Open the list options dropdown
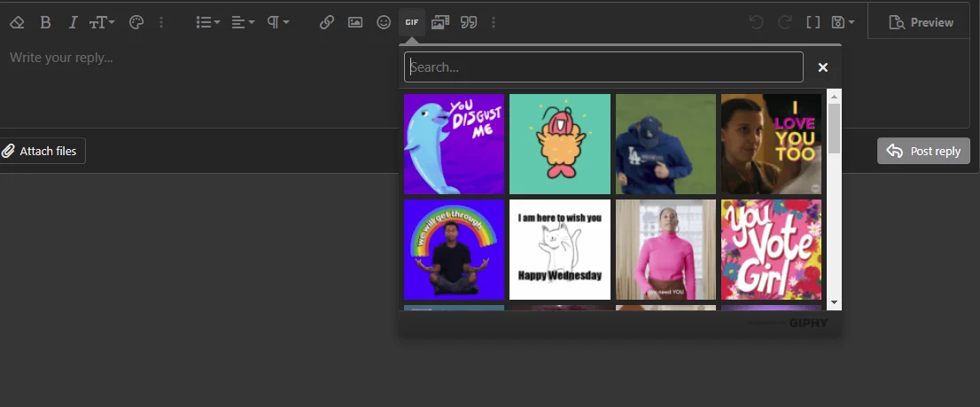 tap(208, 22)
